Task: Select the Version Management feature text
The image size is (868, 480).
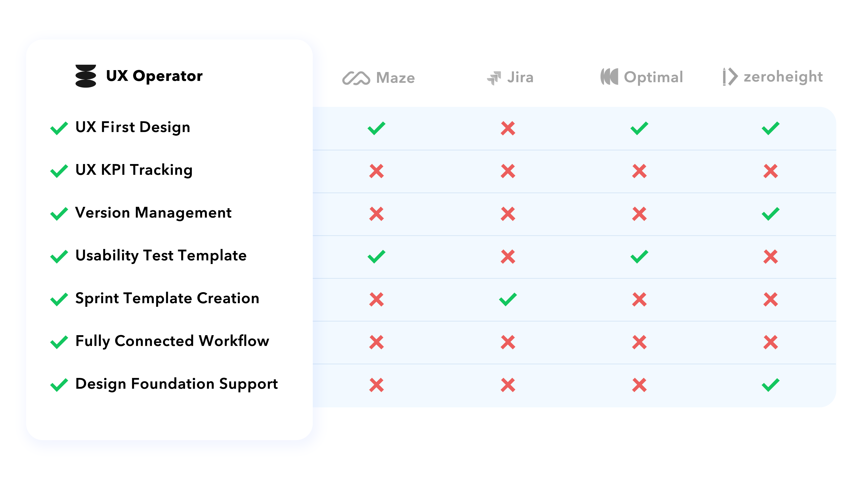Action: coord(153,213)
